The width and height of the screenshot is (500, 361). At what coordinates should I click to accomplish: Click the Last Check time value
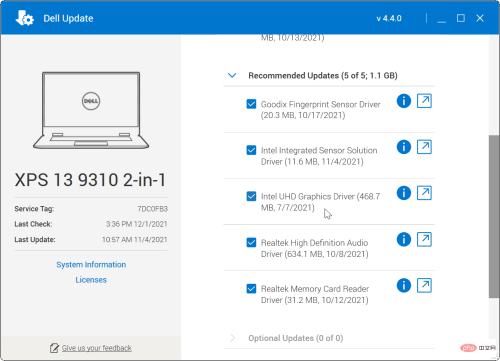tap(137, 224)
